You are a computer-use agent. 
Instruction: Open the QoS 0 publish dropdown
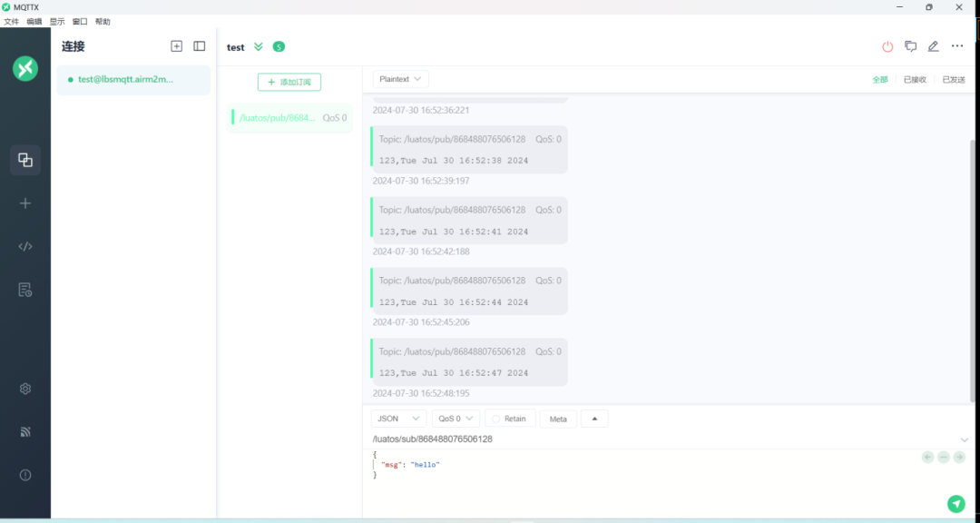click(x=456, y=419)
